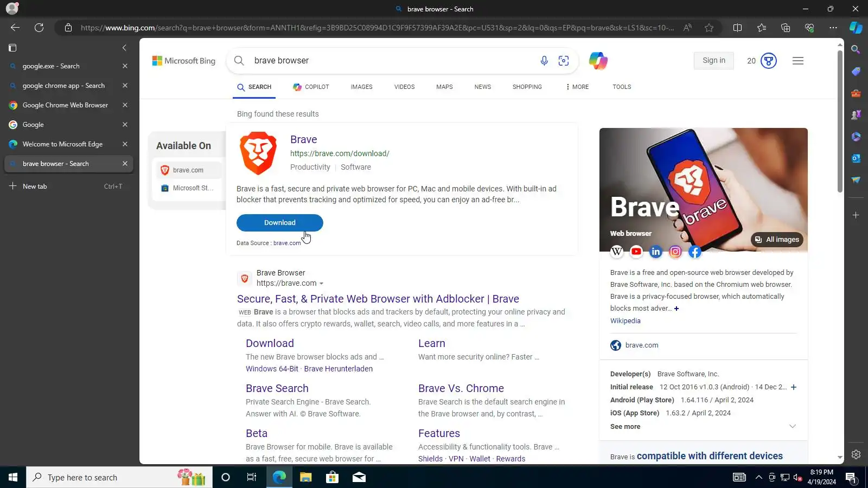
Task: Expand the Brave description plus
Action: [676, 309]
